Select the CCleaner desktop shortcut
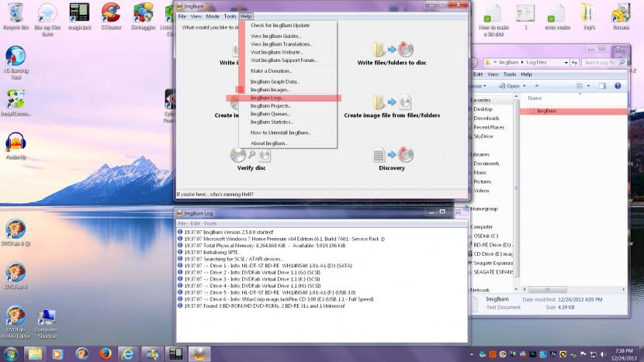 coord(111,17)
